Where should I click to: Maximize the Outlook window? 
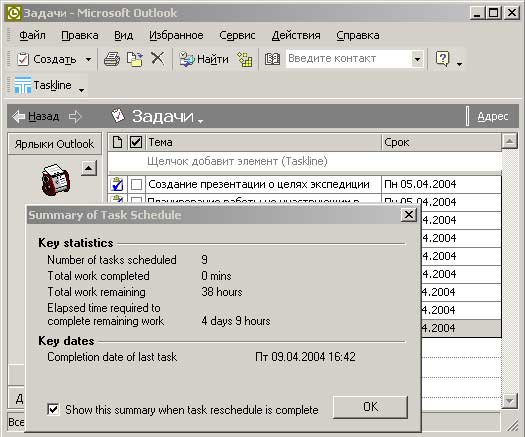(x=494, y=13)
